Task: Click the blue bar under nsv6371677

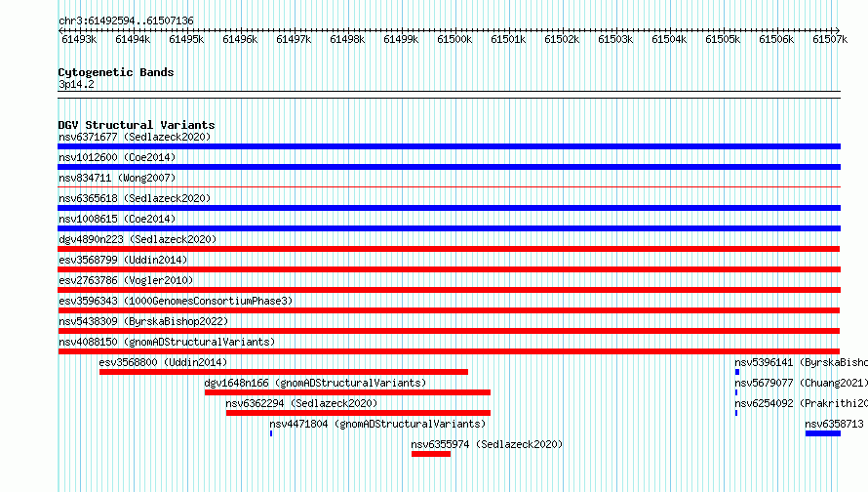Action: pyautogui.click(x=449, y=146)
